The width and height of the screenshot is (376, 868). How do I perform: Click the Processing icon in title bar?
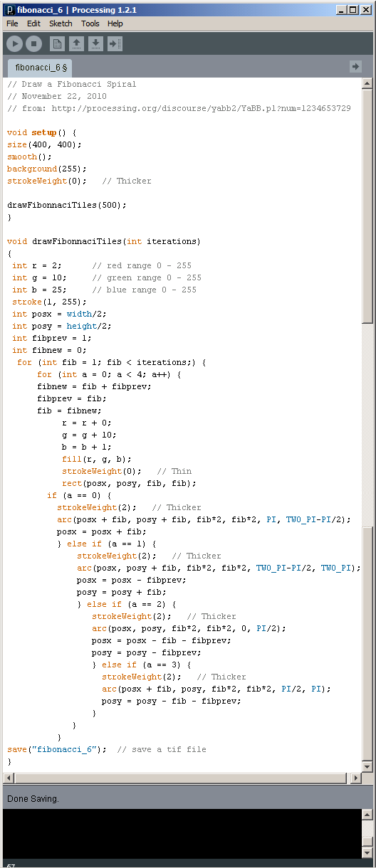point(9,10)
